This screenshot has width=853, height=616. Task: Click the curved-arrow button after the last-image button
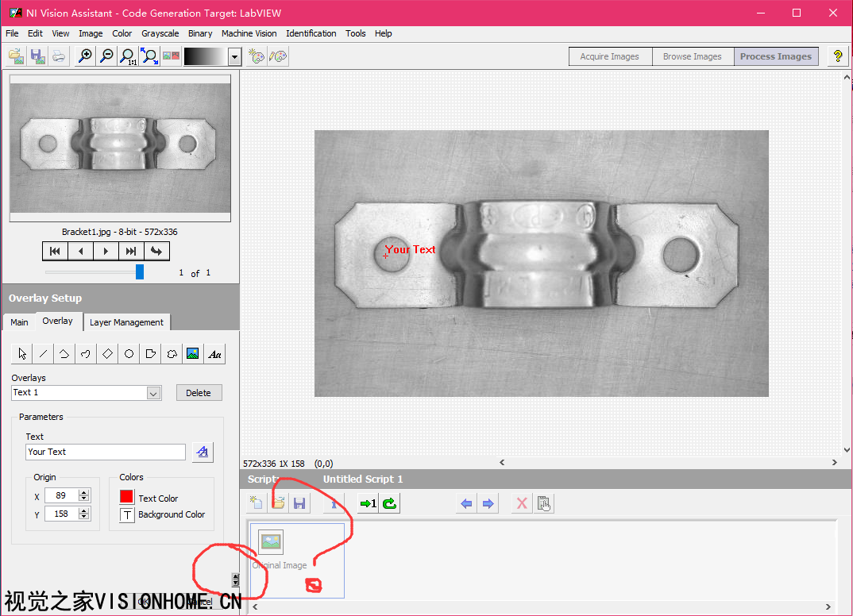(156, 251)
